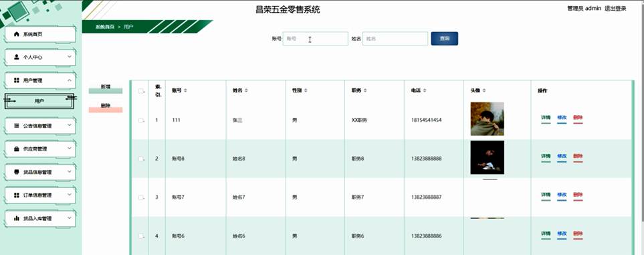Viewport: 644px width, 255px height.
Task: Toggle the select-all checkbox in table header
Action: (x=141, y=91)
